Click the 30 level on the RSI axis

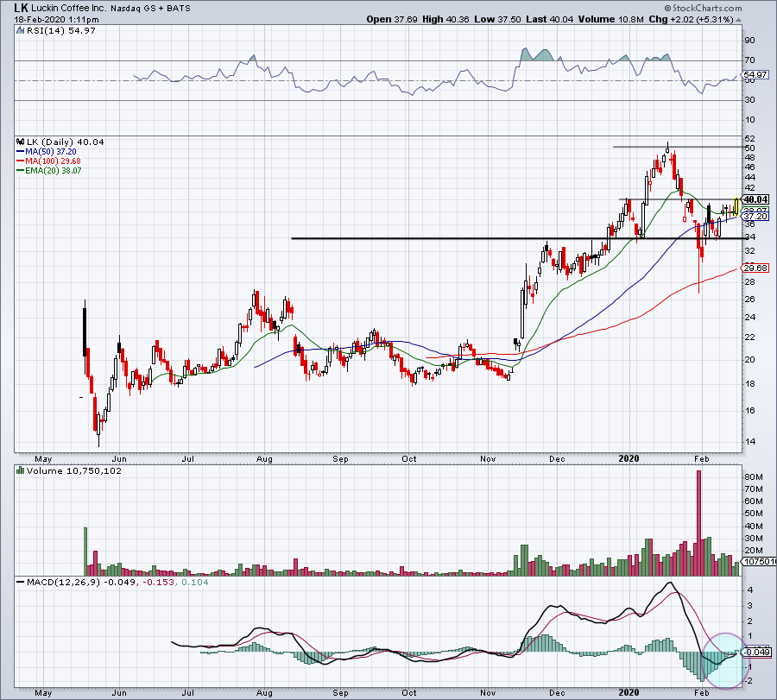click(x=750, y=100)
